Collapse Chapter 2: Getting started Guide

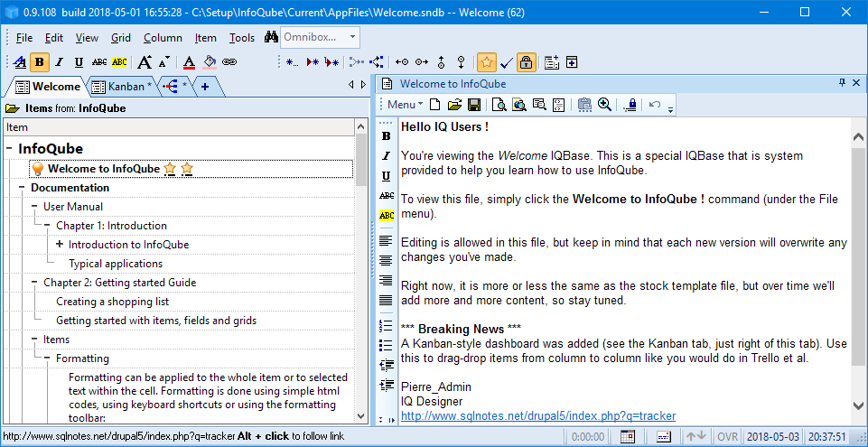tap(34, 283)
